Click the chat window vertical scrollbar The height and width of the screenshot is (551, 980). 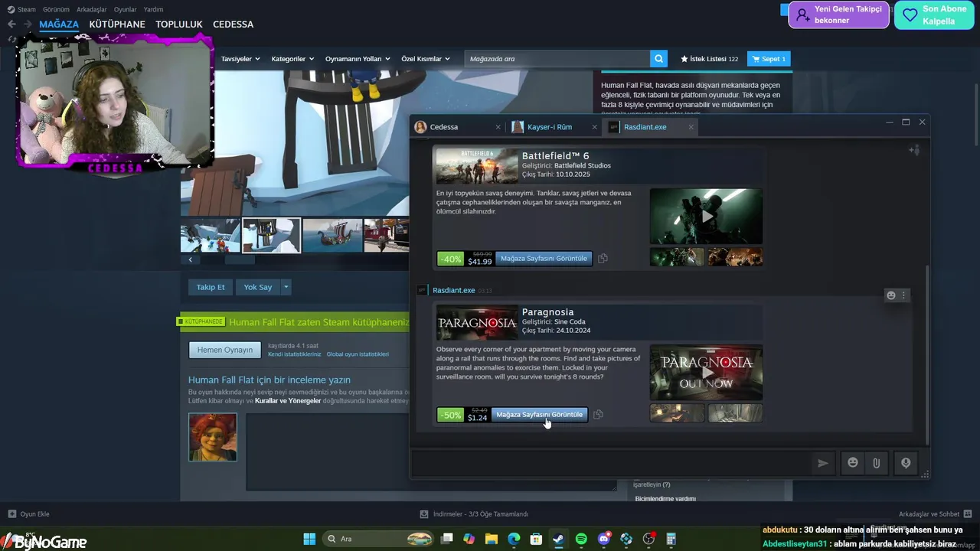tap(926, 354)
